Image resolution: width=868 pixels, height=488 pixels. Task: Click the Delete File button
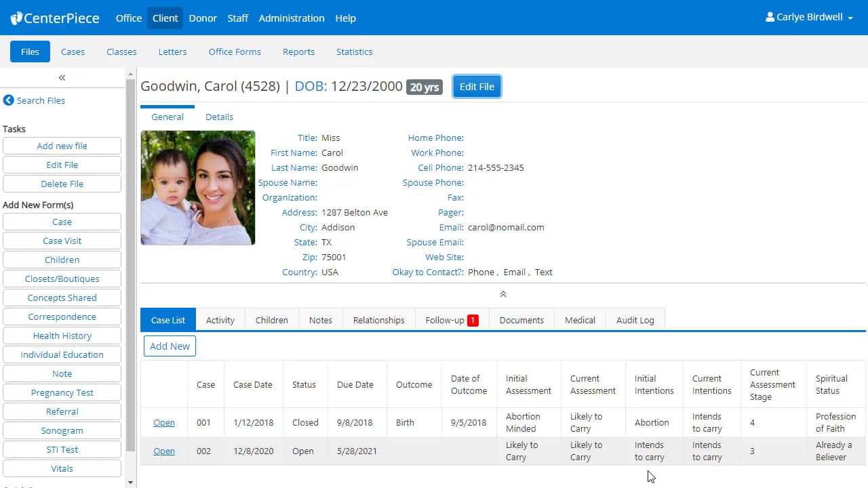coord(62,184)
